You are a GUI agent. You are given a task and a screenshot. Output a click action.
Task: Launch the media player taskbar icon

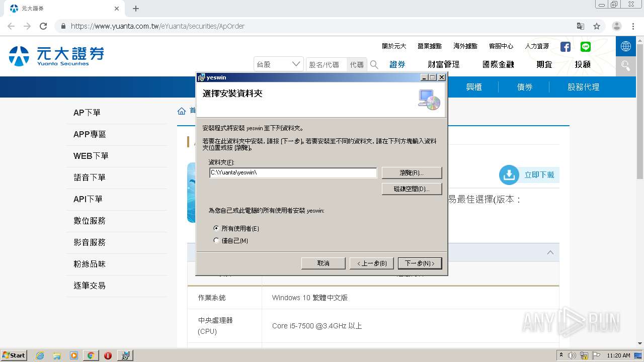pyautogui.click(x=74, y=355)
